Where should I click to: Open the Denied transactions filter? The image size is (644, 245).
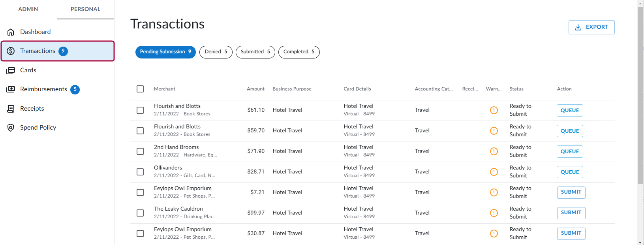pos(216,52)
